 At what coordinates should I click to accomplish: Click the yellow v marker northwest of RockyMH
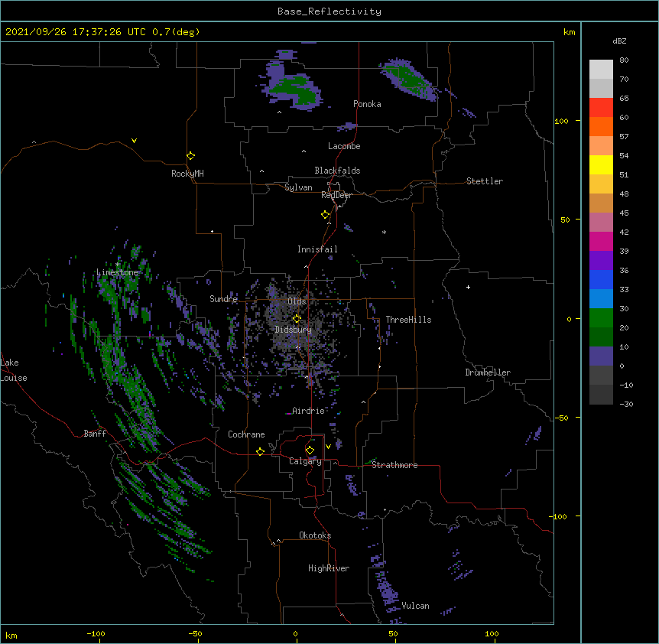[x=134, y=141]
